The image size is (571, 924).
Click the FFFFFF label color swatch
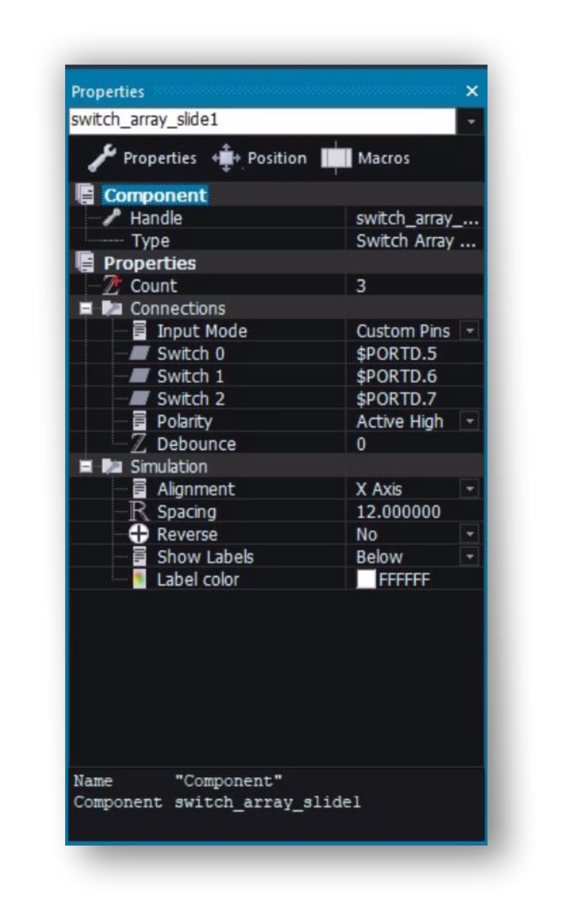tap(366, 579)
